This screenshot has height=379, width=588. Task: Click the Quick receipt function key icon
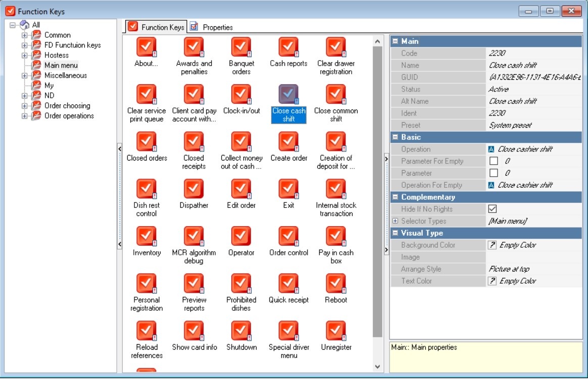288,284
